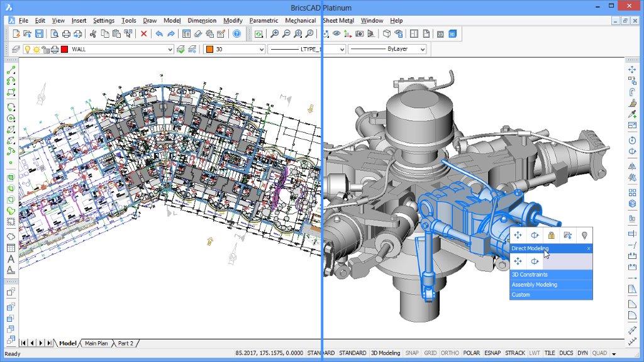Click the camera icon in the view toolbar
The width and height of the screenshot is (644, 362).
point(359,34)
